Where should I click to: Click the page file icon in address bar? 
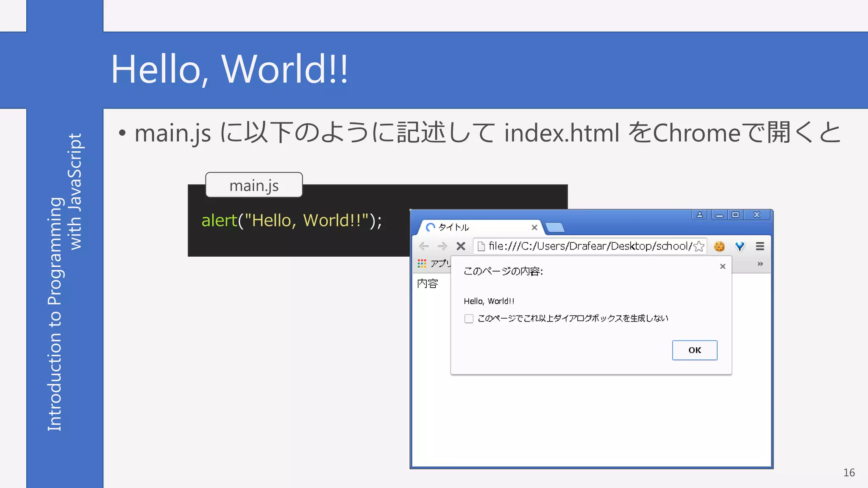pos(481,246)
